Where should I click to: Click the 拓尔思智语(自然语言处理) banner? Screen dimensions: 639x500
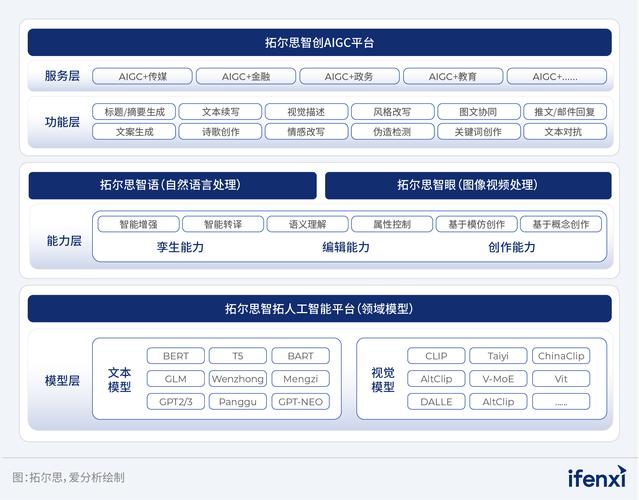172,185
